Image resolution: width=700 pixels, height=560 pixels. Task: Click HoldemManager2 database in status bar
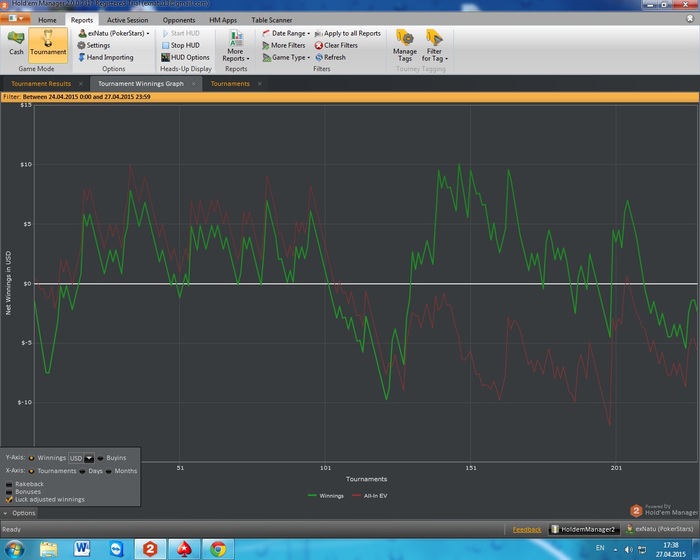coord(583,530)
